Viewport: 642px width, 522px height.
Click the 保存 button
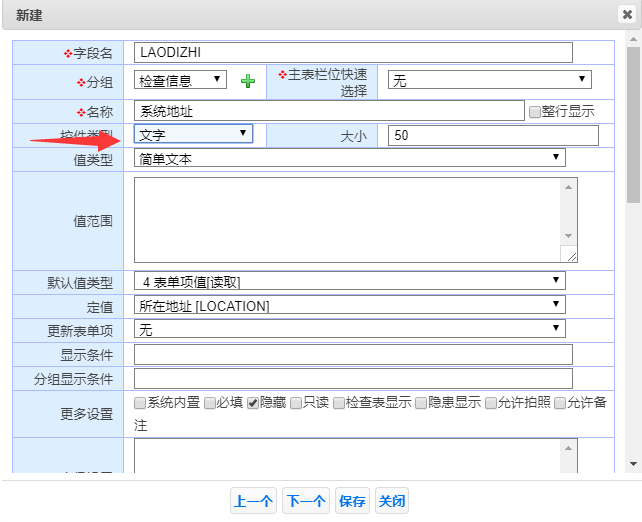pyautogui.click(x=352, y=502)
